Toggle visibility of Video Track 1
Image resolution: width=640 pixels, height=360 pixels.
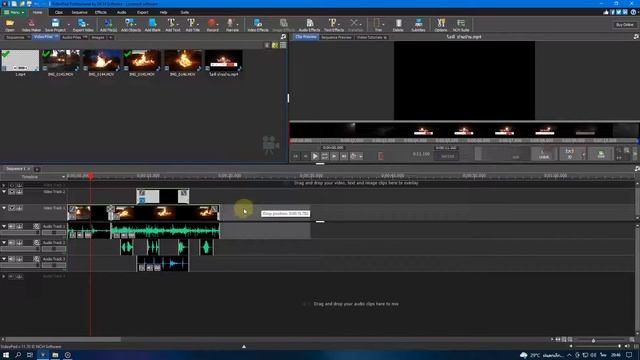click(x=12, y=208)
